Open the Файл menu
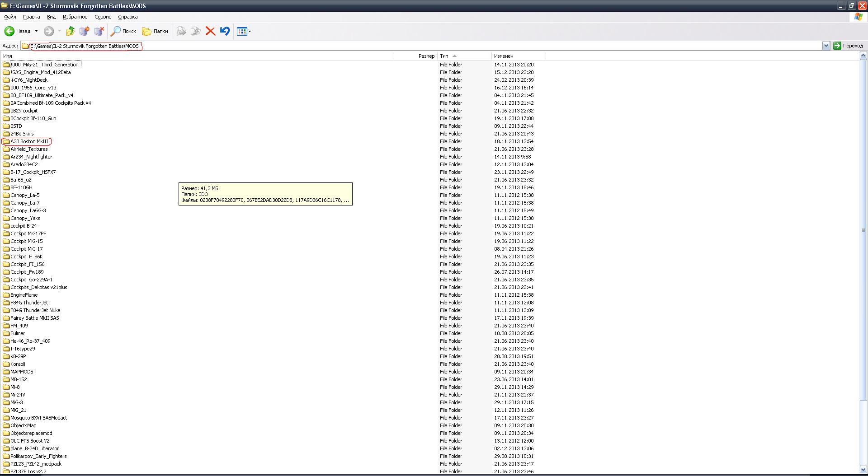Image resolution: width=868 pixels, height=476 pixels. click(10, 17)
